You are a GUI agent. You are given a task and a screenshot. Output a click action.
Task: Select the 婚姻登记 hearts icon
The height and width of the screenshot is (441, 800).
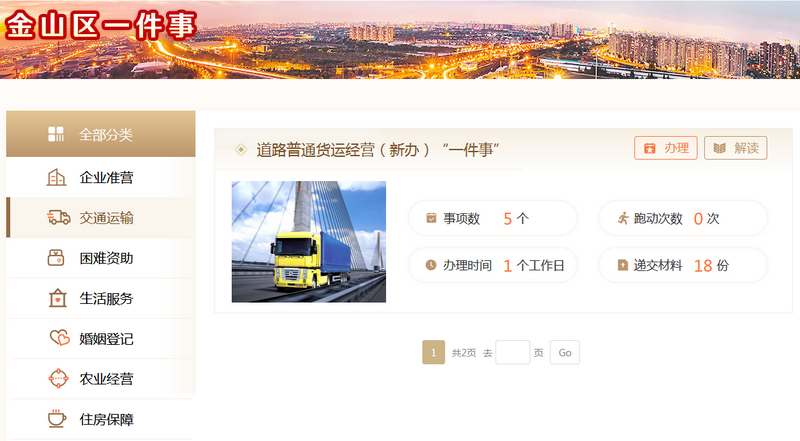pos(59,338)
